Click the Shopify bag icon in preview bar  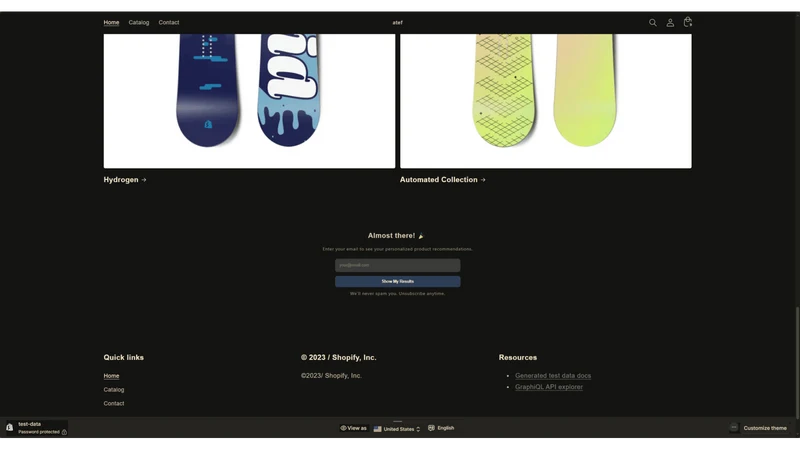coord(10,428)
